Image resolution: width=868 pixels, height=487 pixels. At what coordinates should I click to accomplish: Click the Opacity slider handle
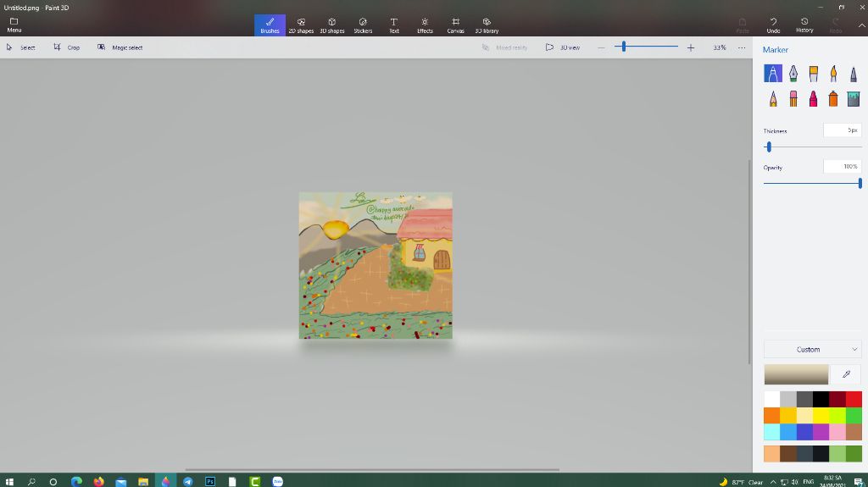click(860, 183)
